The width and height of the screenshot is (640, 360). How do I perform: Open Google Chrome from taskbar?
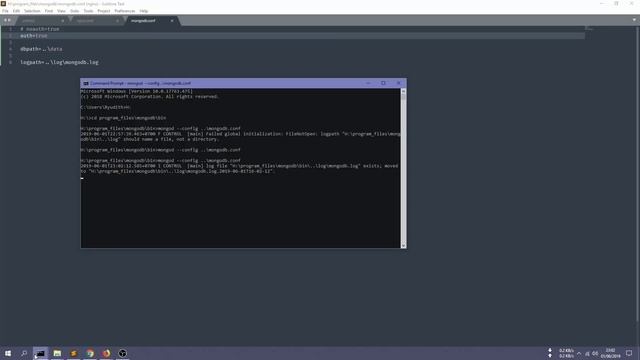point(90,353)
